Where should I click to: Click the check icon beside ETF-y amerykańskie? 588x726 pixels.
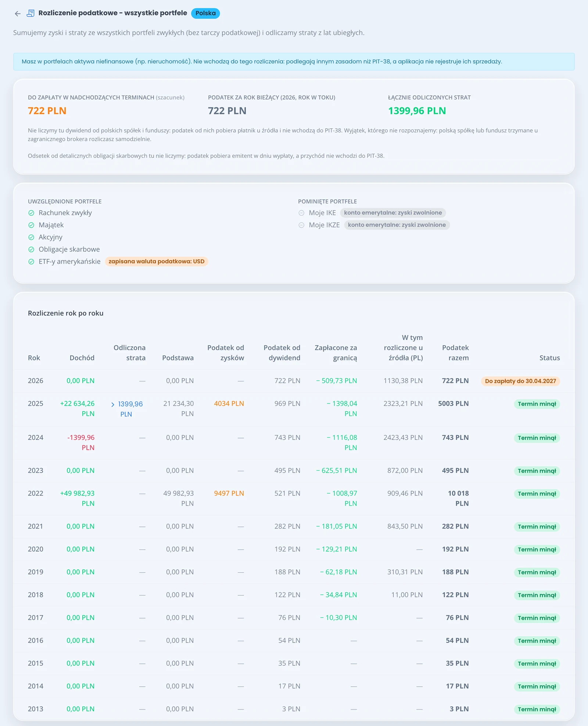tap(31, 261)
